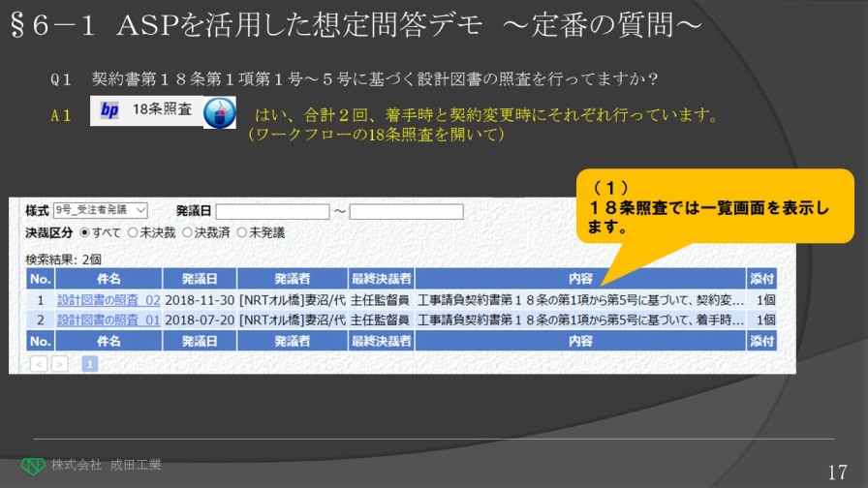Open the 設計図書の照査_02 link
This screenshot has height=488, width=868.
[x=108, y=300]
